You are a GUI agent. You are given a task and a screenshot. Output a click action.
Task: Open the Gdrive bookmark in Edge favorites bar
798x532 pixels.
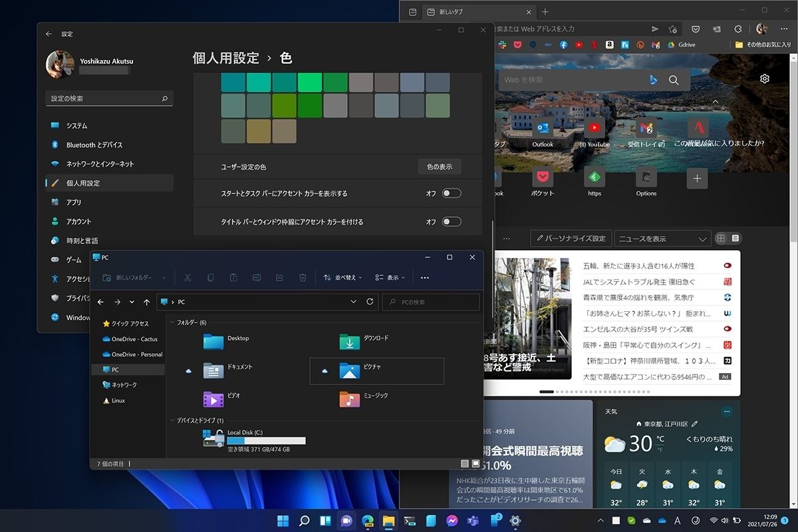[x=681, y=45]
